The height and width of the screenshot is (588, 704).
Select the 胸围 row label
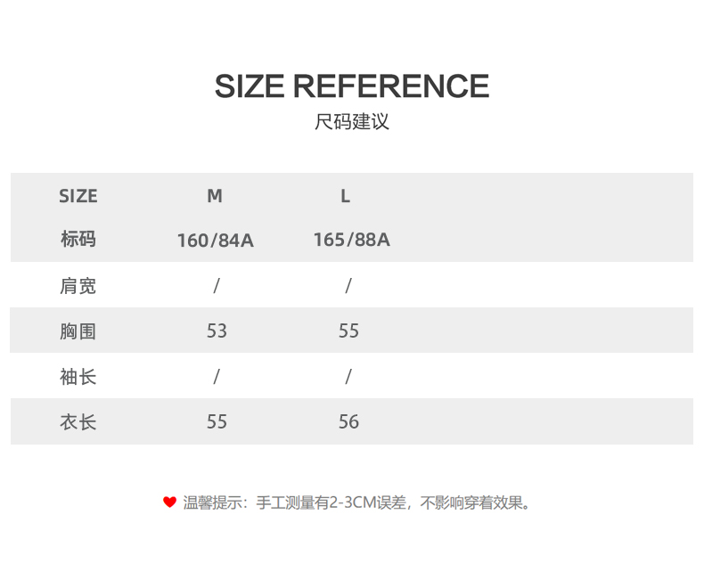(x=78, y=331)
